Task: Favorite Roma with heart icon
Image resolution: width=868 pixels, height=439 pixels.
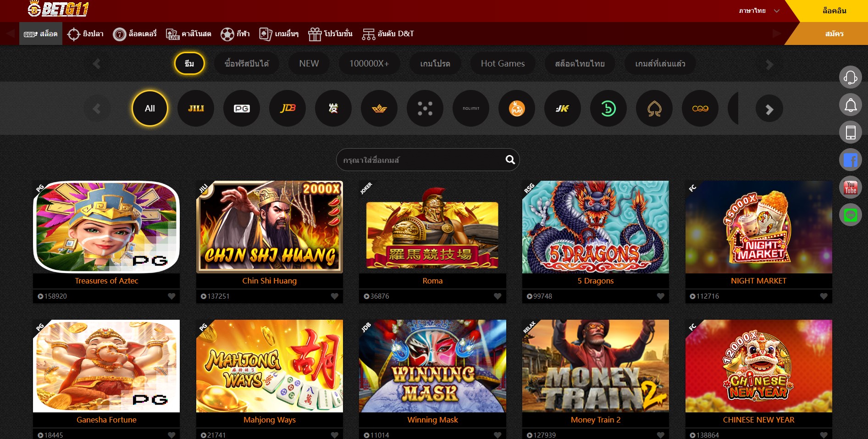Action: coord(498,296)
